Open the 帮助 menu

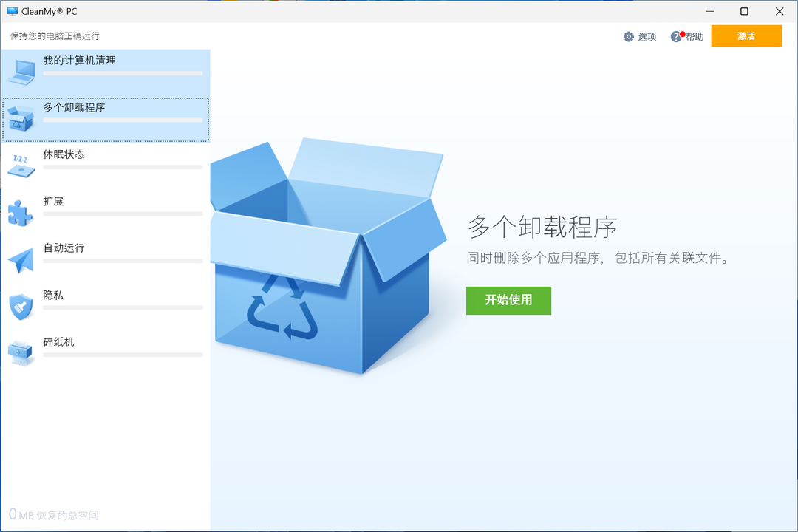[692, 35]
